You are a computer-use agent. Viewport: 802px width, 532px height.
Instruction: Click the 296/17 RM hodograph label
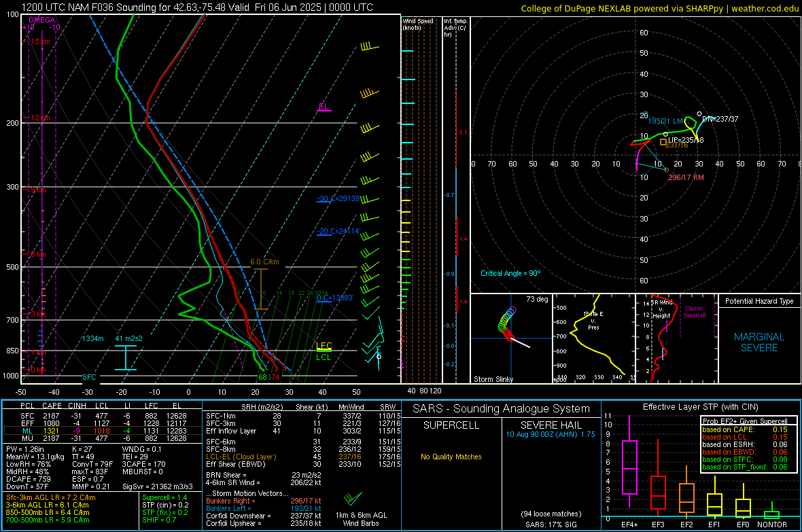(686, 177)
